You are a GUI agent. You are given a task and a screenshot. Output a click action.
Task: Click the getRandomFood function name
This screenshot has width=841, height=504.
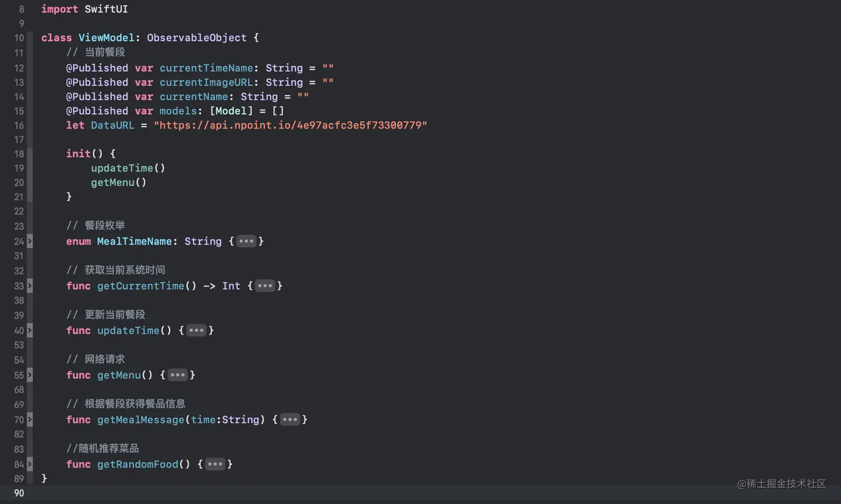click(x=137, y=463)
